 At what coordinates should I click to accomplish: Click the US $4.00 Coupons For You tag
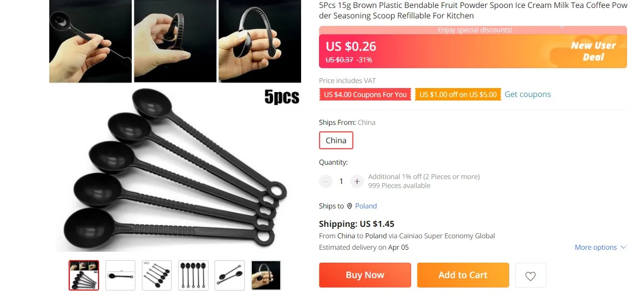tap(365, 95)
